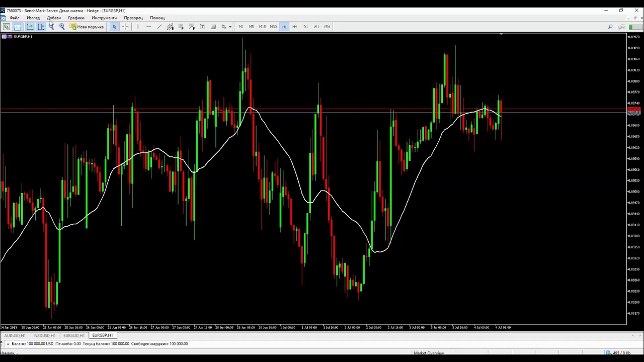Click the Баланс: 100 000.00 USD text
Screen dimensions: 644x362
32,344
